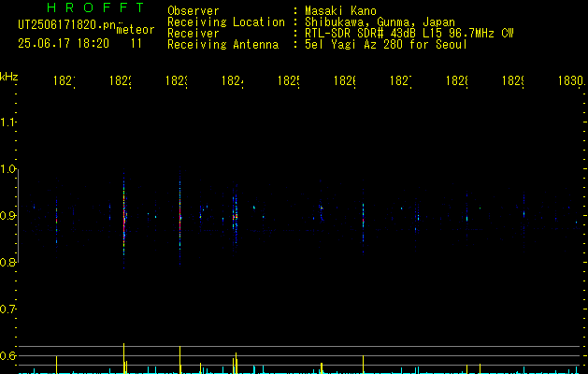Click the tall meteor echo streak at 1823

(180, 218)
